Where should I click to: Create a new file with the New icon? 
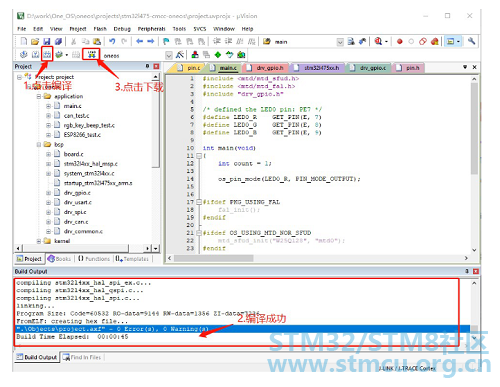point(24,41)
